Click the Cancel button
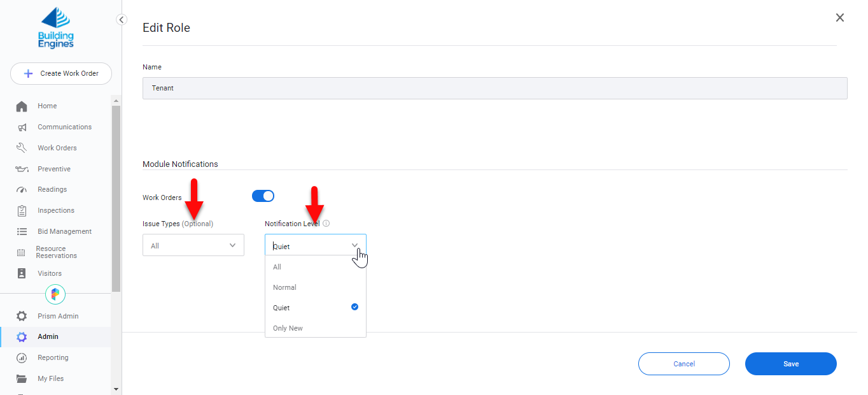The height and width of the screenshot is (395, 868). point(684,364)
